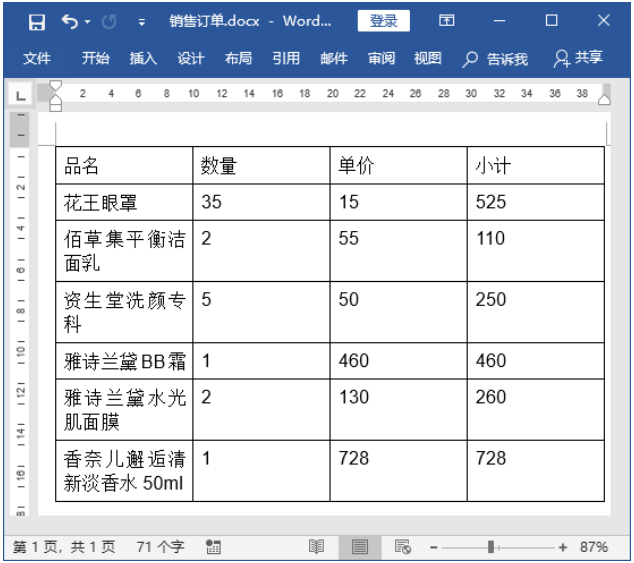Click the 单价 header cell

399,165
